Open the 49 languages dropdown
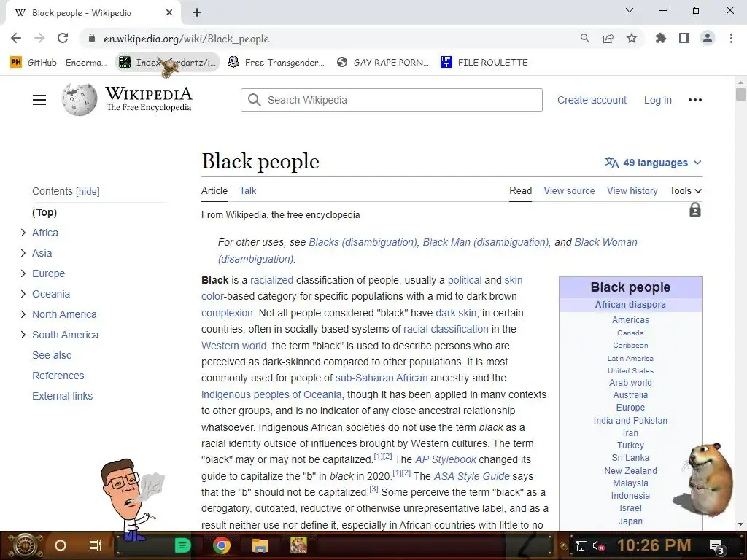 pos(653,163)
